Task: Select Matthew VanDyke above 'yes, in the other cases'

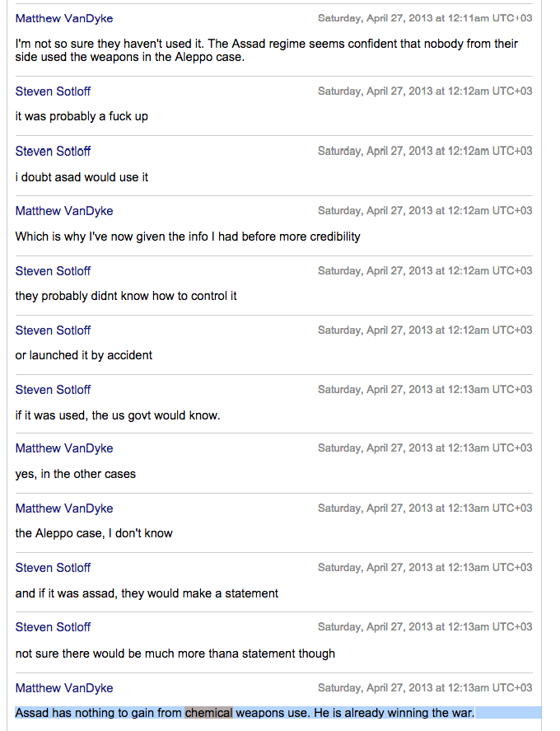Action: [64, 448]
